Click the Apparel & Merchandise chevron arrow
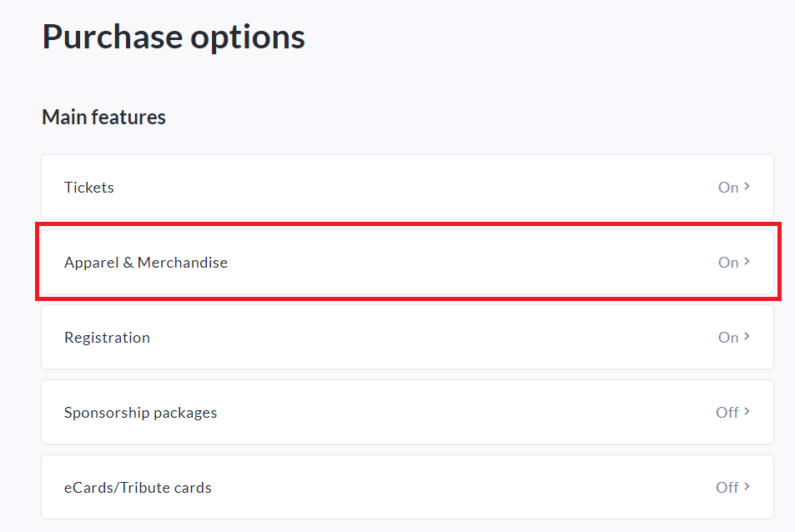795x532 pixels. tap(747, 262)
